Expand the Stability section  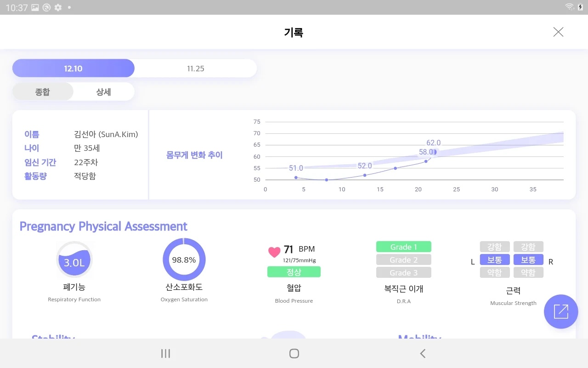point(53,339)
